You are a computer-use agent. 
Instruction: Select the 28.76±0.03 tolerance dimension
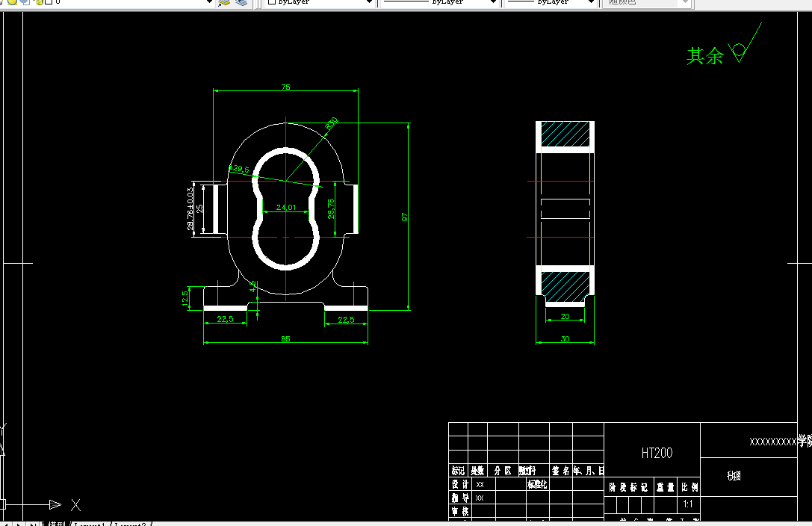(x=190, y=208)
